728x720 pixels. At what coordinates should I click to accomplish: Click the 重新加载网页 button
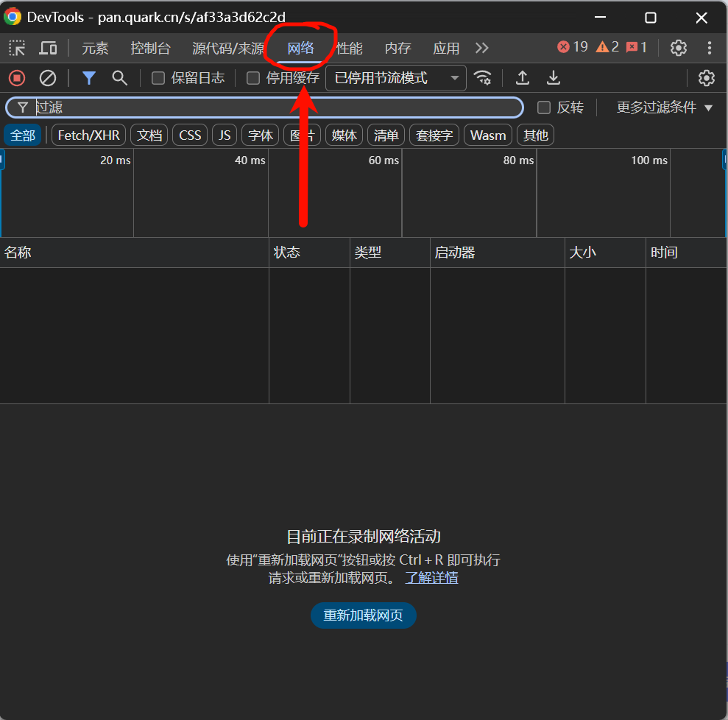(363, 615)
